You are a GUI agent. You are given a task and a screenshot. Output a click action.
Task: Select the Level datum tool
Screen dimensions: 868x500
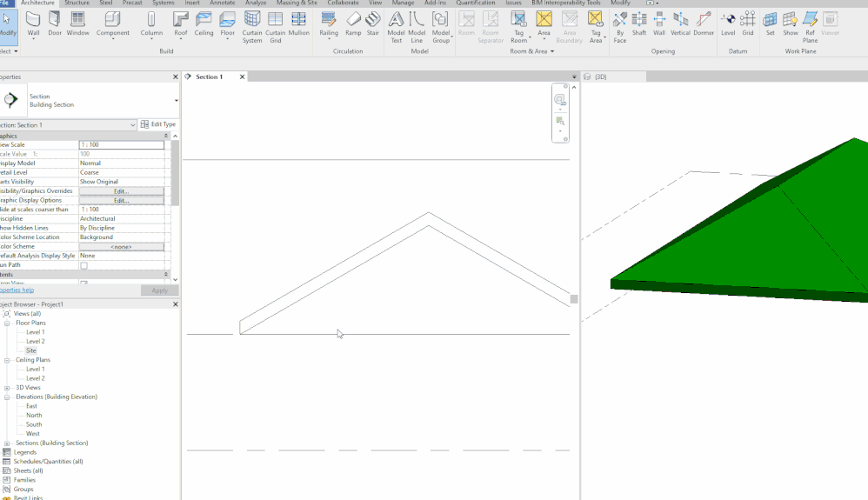(728, 24)
